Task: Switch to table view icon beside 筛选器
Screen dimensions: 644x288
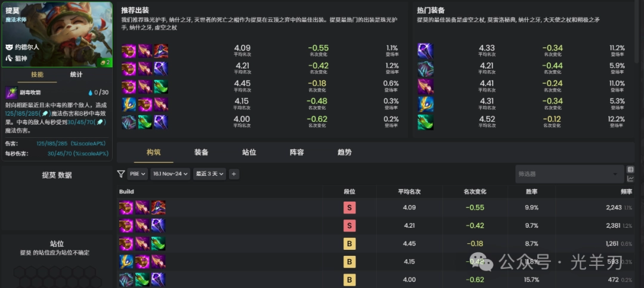Action: [631, 169]
